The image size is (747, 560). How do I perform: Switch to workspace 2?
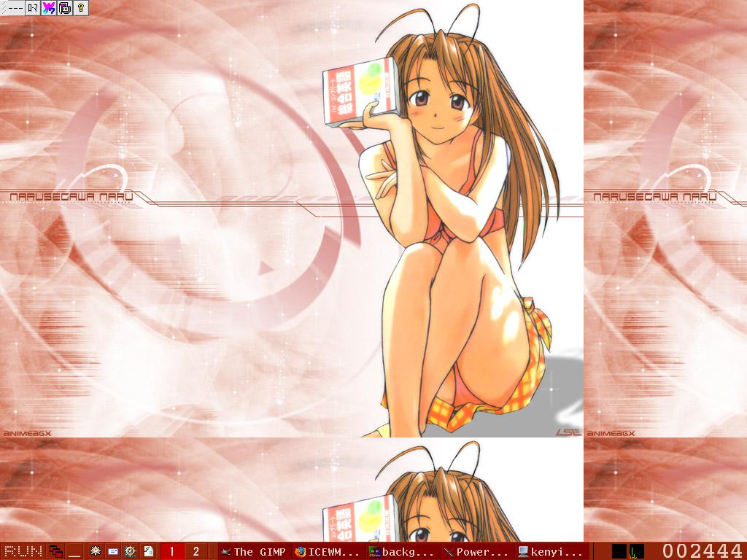pos(196,551)
